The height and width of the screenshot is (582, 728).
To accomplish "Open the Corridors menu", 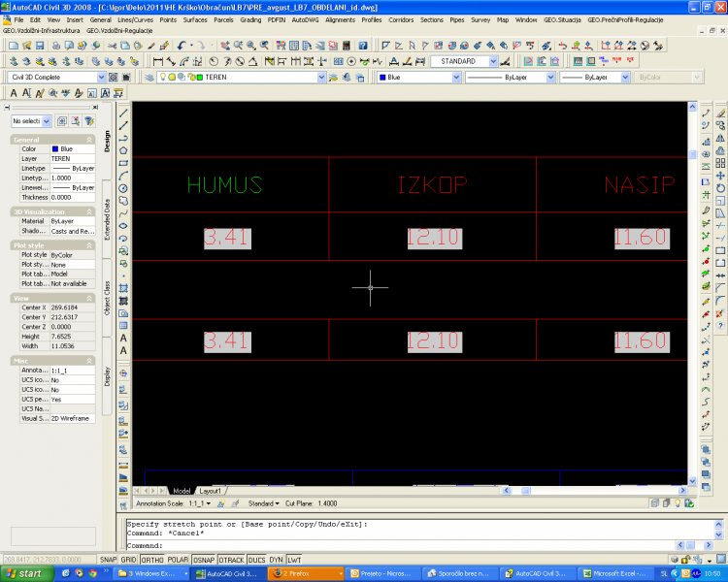I will pyautogui.click(x=401, y=20).
